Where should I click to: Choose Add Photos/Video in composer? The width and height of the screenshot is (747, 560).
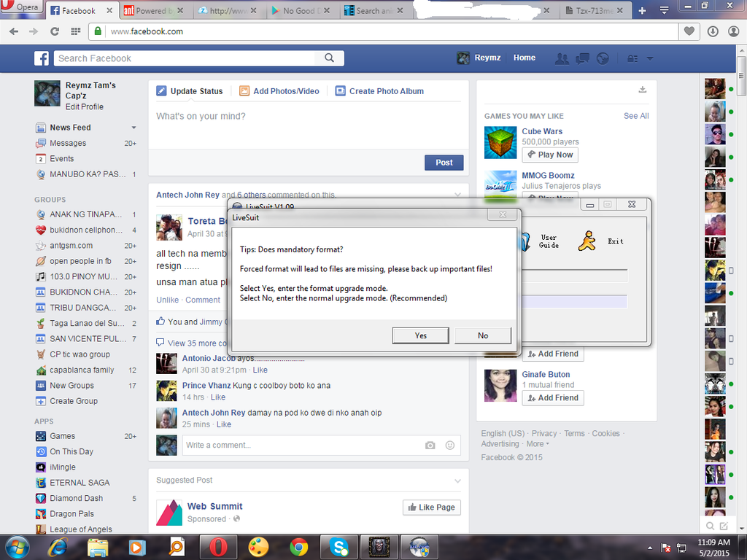pos(279,91)
